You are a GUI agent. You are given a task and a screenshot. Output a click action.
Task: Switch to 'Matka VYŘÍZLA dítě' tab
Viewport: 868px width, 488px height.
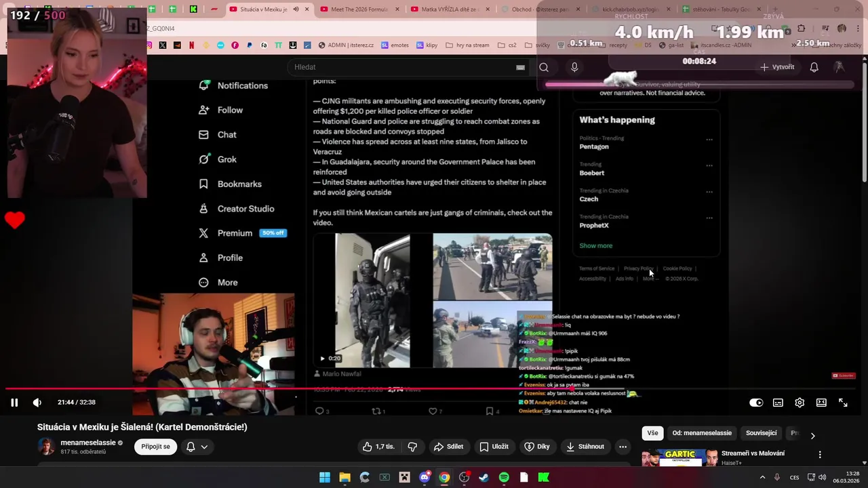pos(451,9)
